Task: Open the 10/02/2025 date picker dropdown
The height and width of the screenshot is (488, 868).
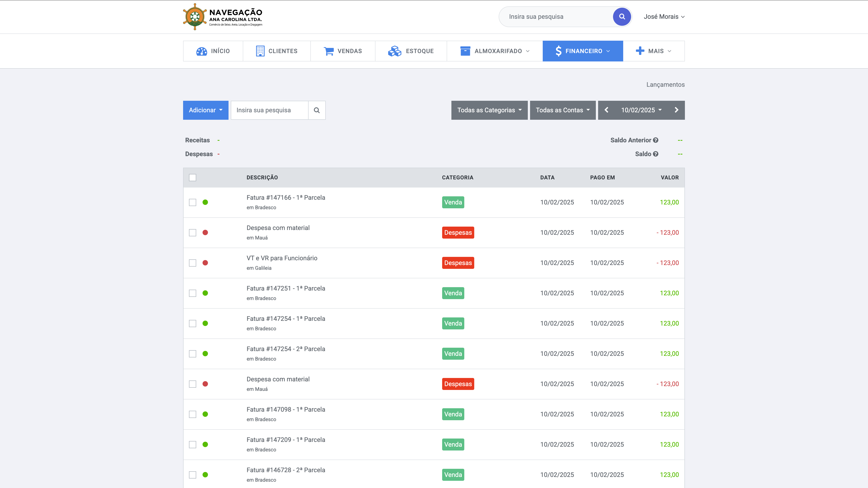Action: tap(641, 110)
